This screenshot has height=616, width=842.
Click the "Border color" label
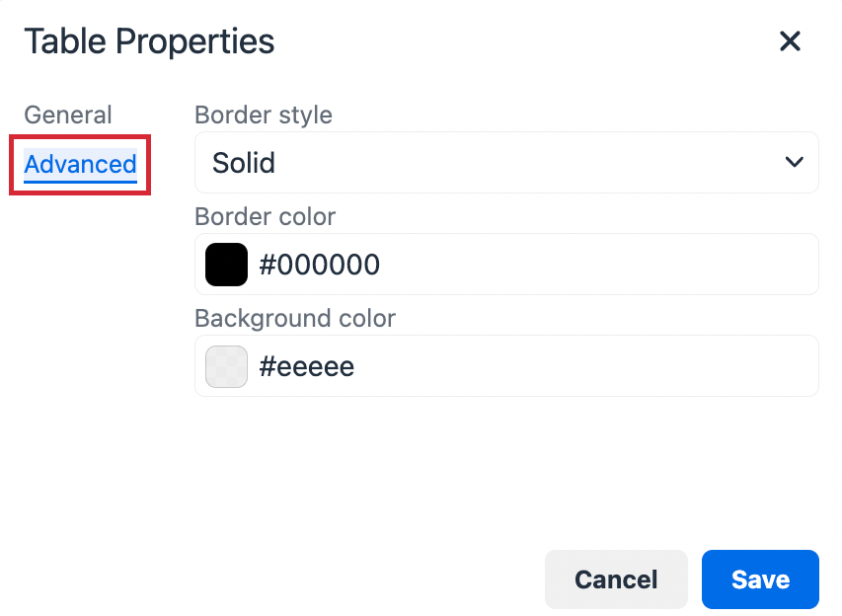click(265, 216)
